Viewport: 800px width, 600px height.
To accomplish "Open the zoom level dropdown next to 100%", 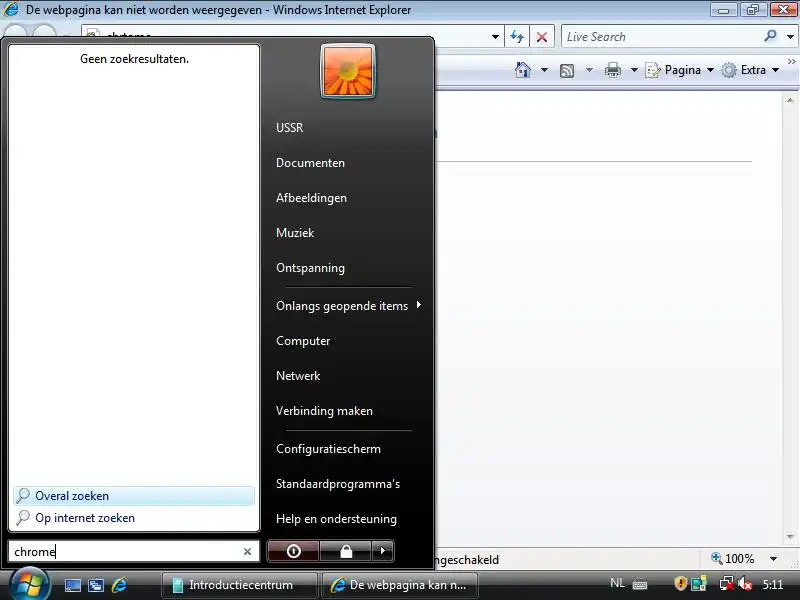I will pyautogui.click(x=773, y=559).
